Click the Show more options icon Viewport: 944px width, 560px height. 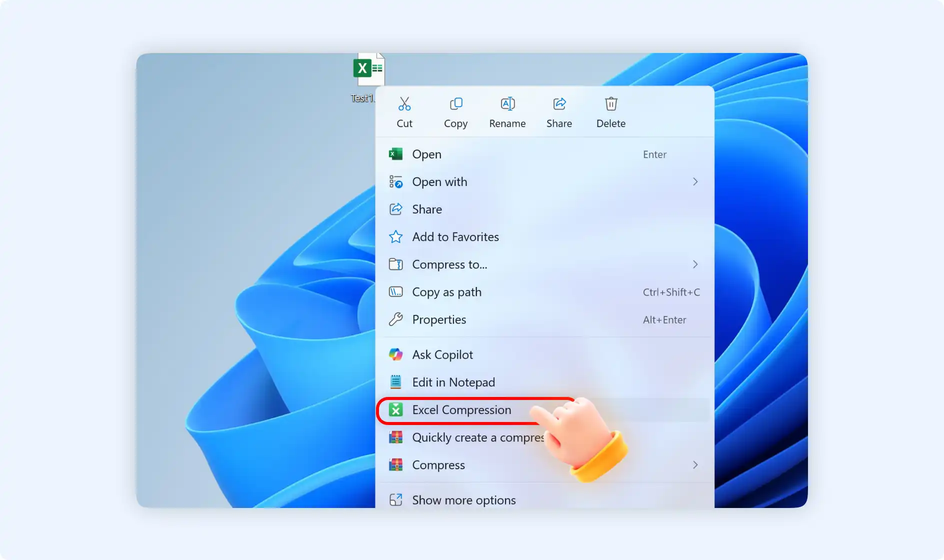[x=395, y=499]
